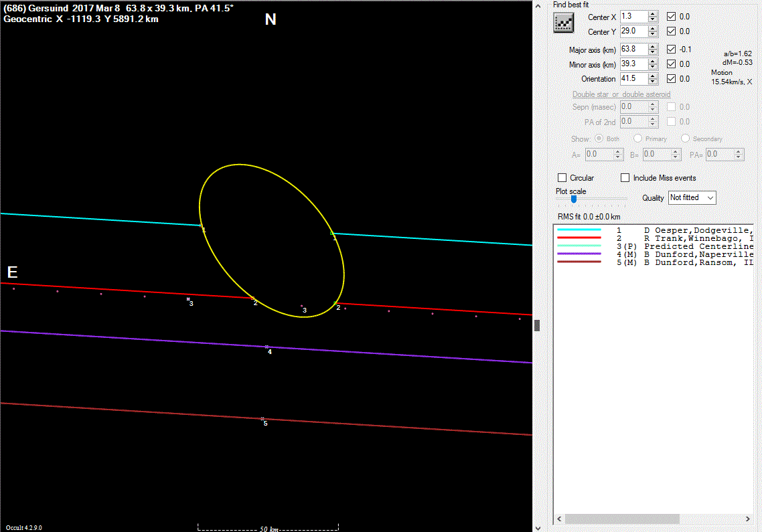Click the cyan legend line for observer 1
This screenshot has height=532, width=762.
[579, 230]
